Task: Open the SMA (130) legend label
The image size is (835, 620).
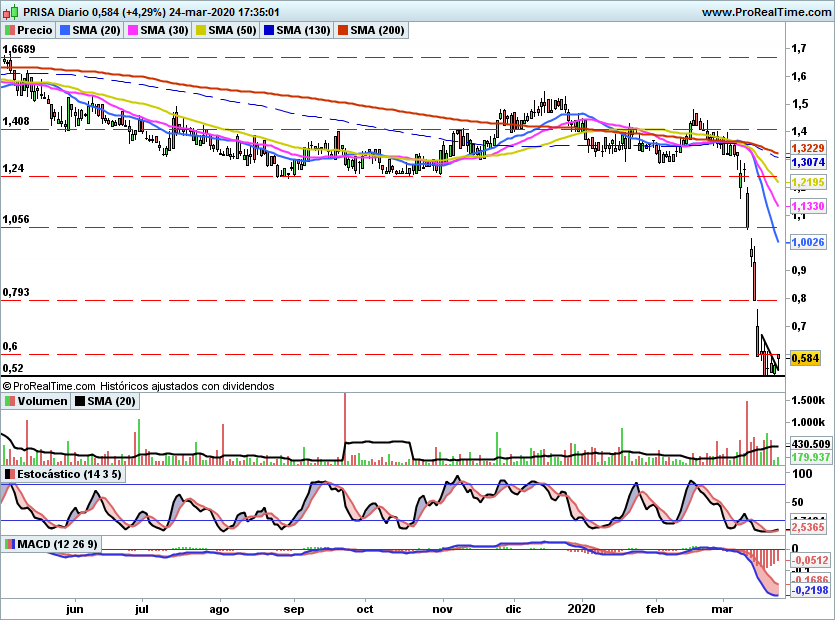Action: (302, 31)
